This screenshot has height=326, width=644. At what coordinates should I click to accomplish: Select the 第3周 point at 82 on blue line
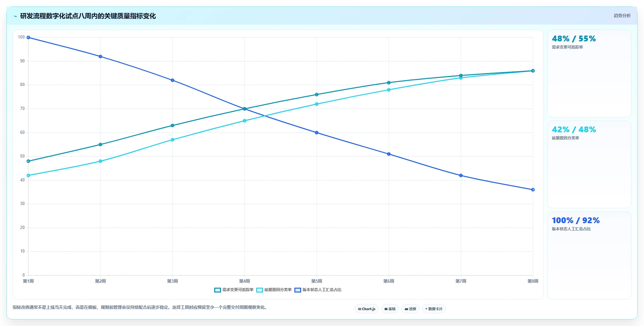(173, 80)
